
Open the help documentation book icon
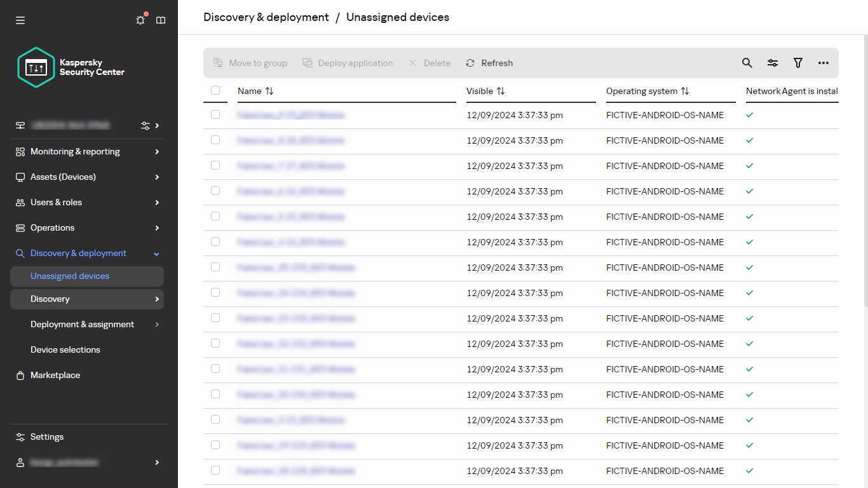coord(161,20)
